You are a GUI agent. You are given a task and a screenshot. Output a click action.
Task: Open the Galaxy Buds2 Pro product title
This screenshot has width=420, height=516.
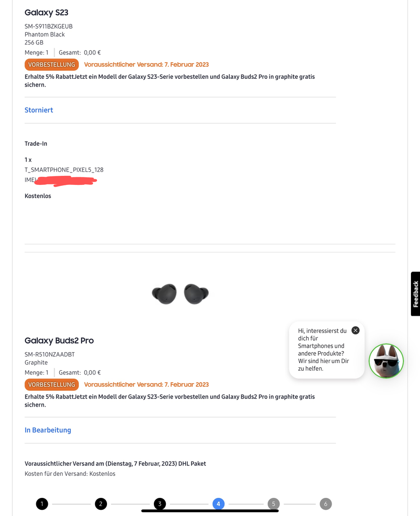59,341
